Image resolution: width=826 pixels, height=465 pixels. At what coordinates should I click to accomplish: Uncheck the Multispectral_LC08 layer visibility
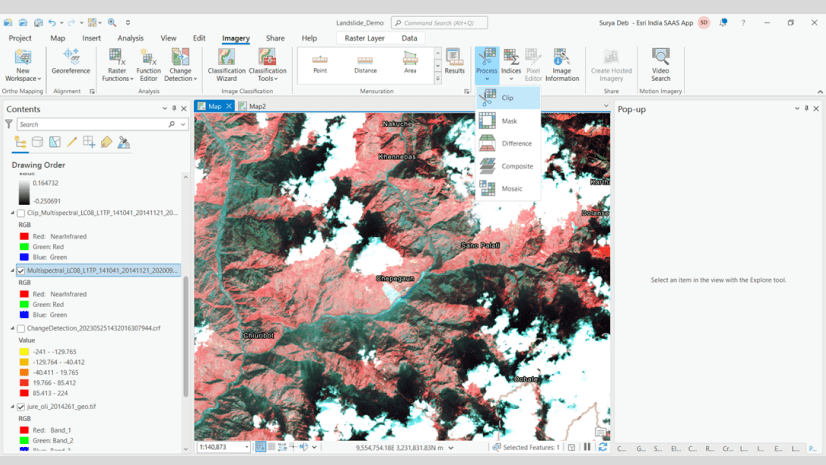21,271
